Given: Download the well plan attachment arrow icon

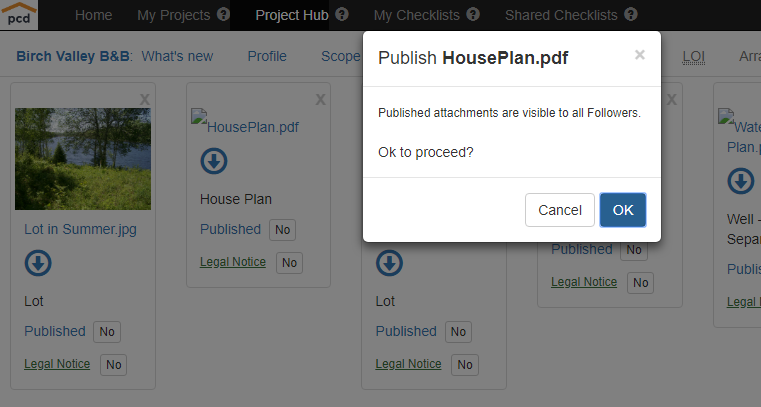Looking at the screenshot, I should point(741,181).
